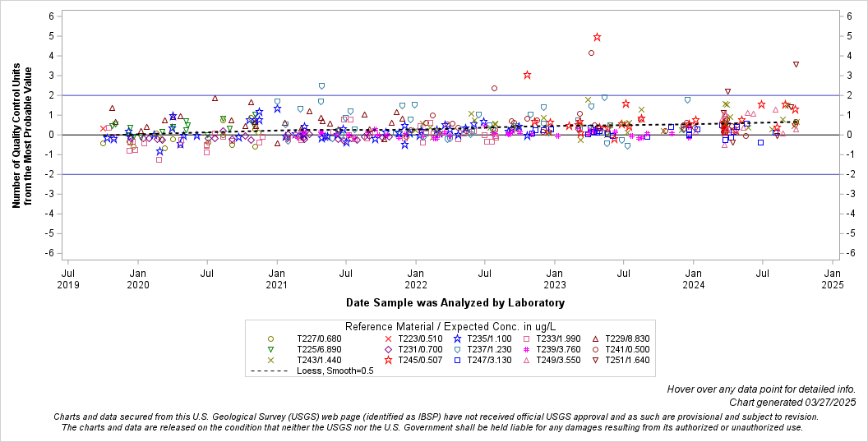
Task: Click the 'Jan 2023' x-axis label
Action: tap(554, 279)
